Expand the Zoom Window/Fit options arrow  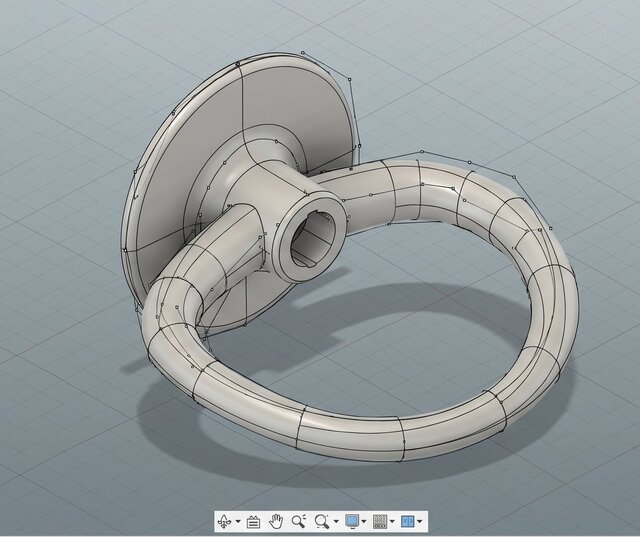[336, 521]
